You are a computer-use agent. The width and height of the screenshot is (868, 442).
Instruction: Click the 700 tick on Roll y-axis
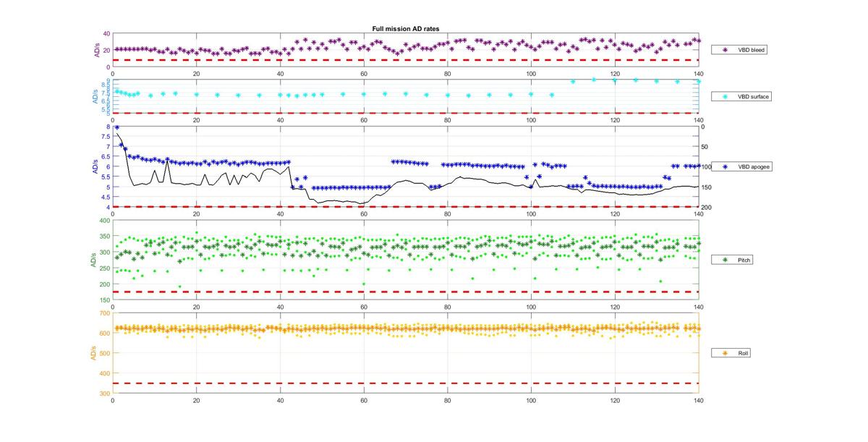coord(105,313)
